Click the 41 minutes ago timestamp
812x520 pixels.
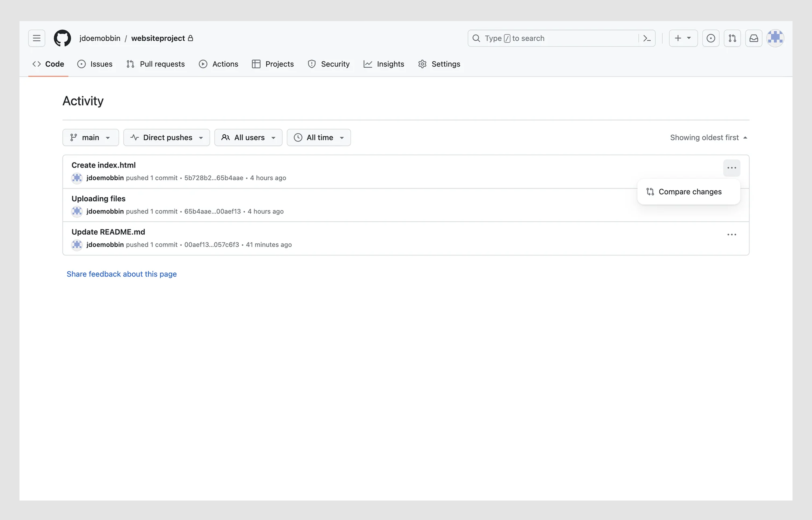pos(269,245)
